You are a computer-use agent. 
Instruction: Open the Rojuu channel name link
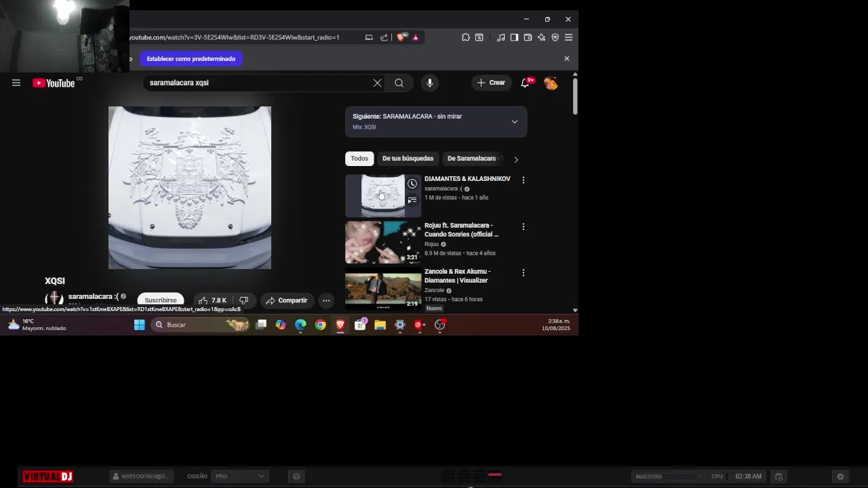431,244
